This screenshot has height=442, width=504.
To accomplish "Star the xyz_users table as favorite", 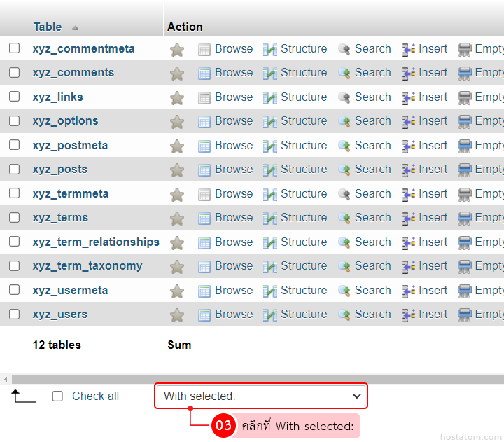I will tap(177, 315).
